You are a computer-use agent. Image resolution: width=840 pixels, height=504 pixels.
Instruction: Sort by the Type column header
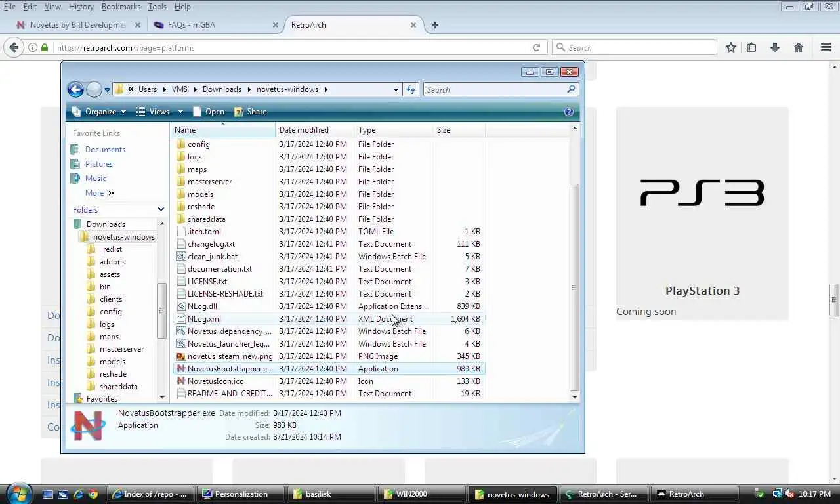click(394, 130)
